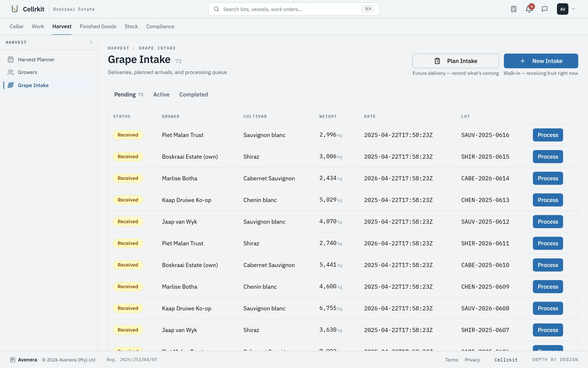Process lot SAUV-2026-0608
Screen dimensions: 588x368
click(548, 308)
